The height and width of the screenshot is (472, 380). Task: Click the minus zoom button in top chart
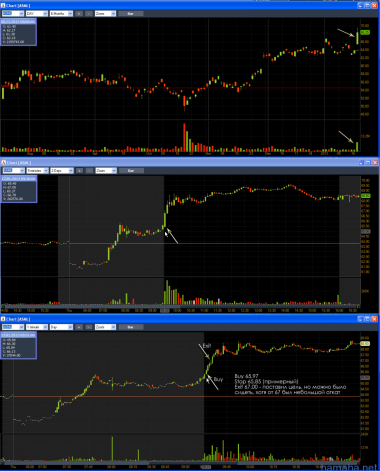(x=89, y=14)
